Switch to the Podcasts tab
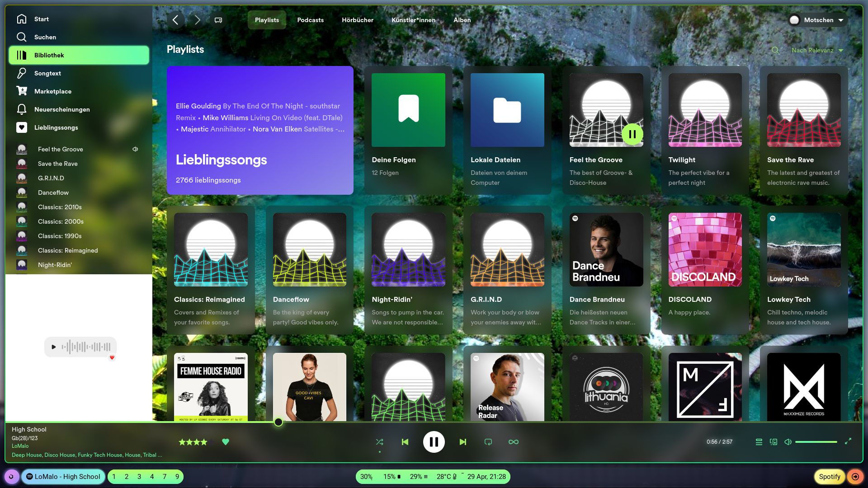 tap(310, 20)
